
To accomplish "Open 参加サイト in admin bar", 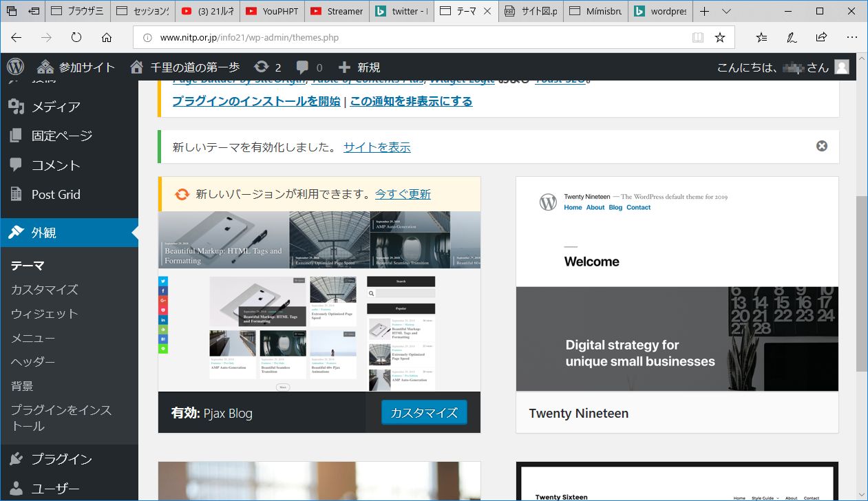I will coord(76,67).
